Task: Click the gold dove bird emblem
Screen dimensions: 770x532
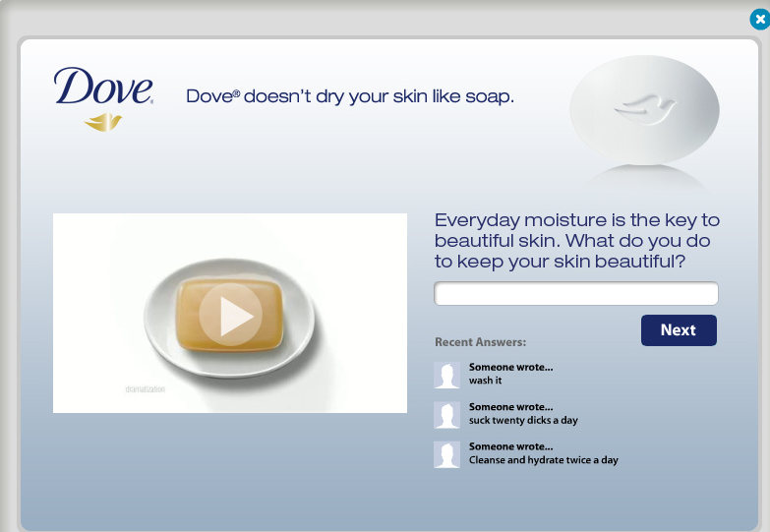Action: pyautogui.click(x=102, y=123)
